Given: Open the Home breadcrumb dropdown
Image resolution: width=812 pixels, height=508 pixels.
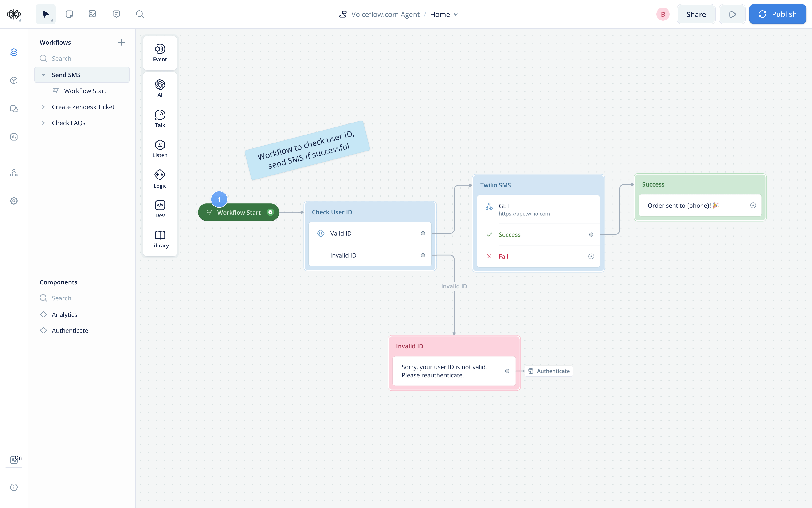Looking at the screenshot, I should click(455, 14).
